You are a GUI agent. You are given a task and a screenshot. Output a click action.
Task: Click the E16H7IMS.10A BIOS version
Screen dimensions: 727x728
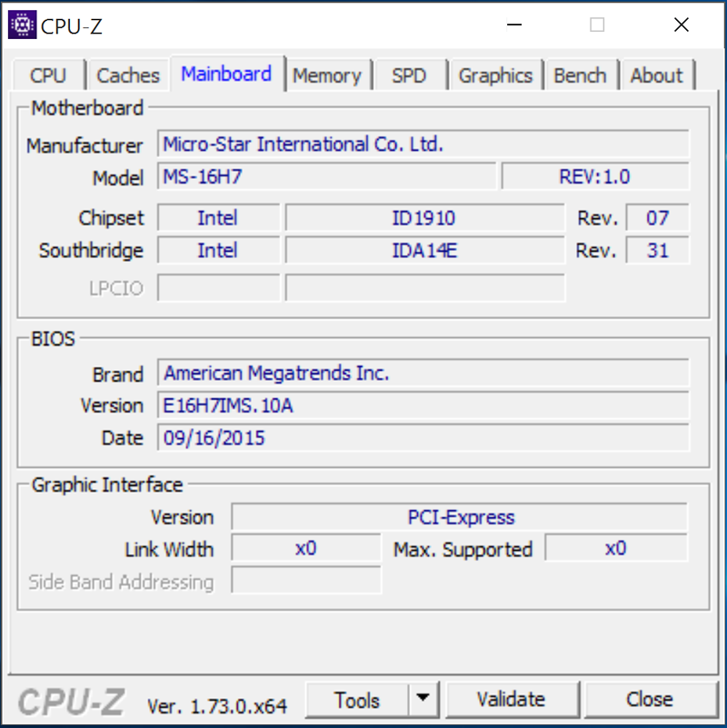point(423,405)
